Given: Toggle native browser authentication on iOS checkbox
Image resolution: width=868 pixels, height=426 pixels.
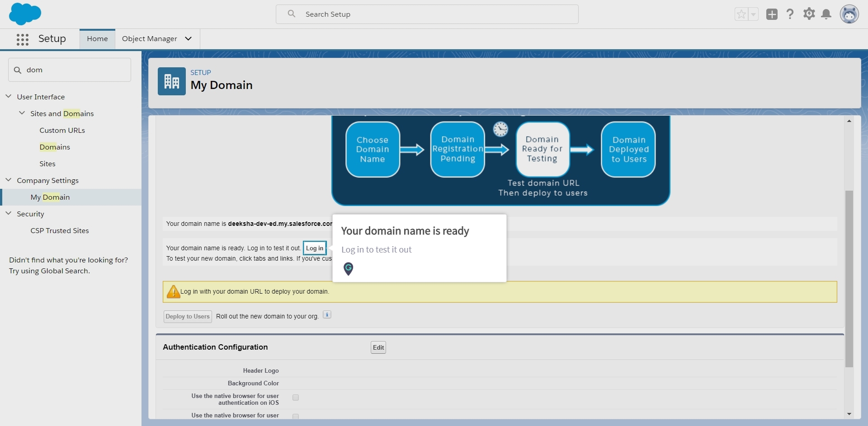Looking at the screenshot, I should pos(296,398).
